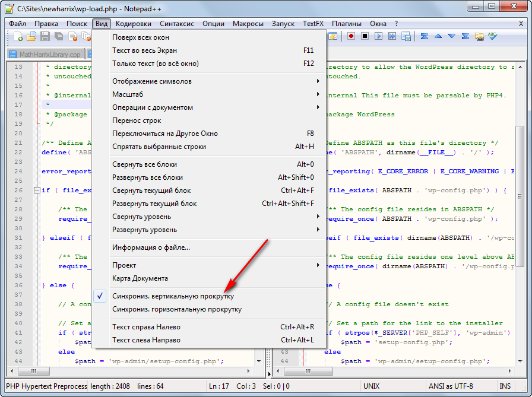Viewport: 532px width, 397px height.
Task: Click the Play recorded macro icon
Action: (378, 37)
